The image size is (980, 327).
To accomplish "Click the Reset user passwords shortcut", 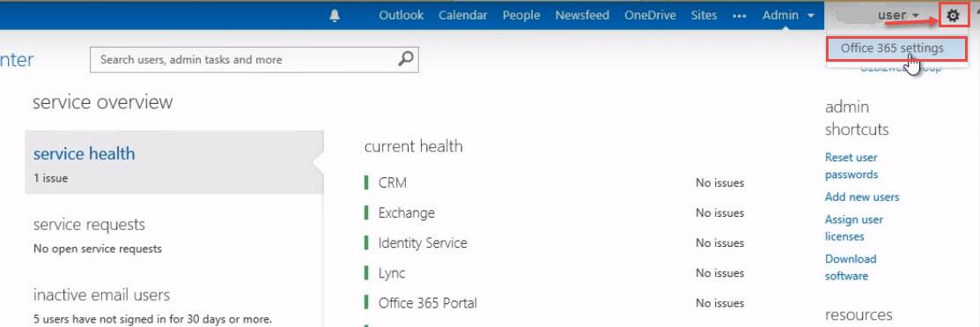I will 851,166.
